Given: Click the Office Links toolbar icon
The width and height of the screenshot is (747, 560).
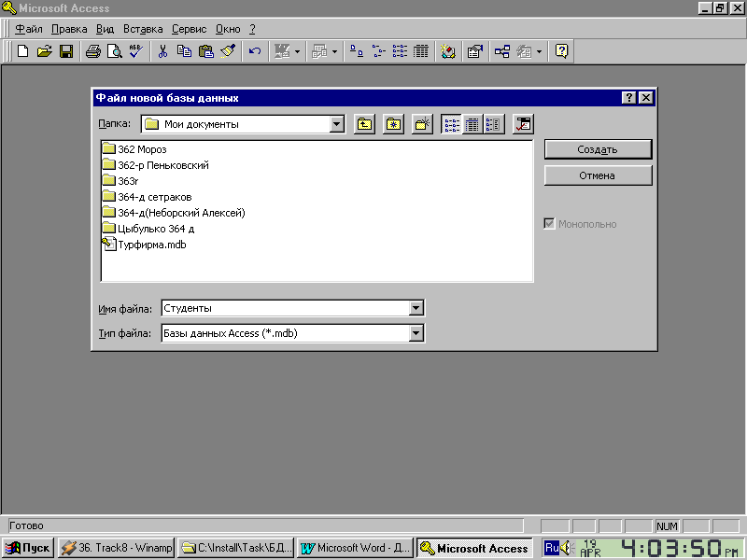Looking at the screenshot, I should tap(282, 51).
